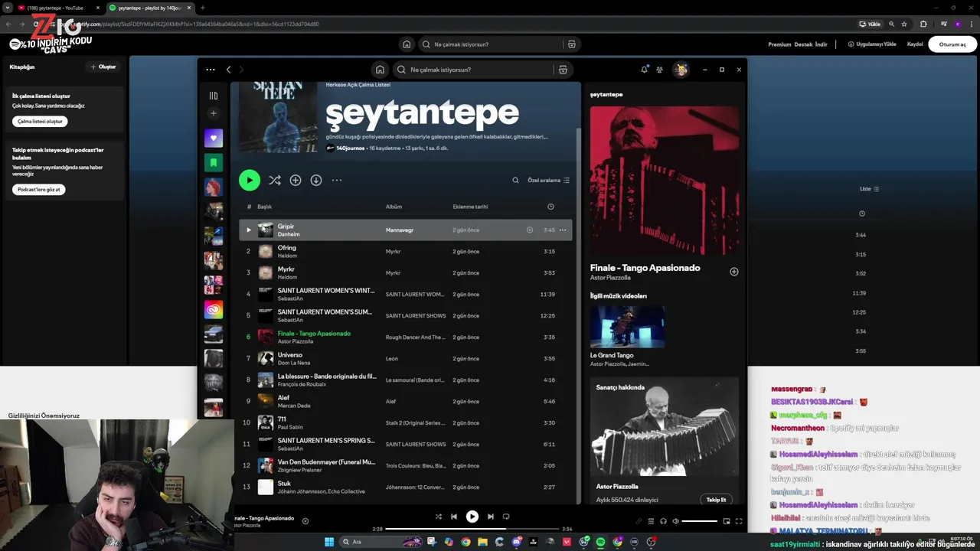Open Spotify from the Windows taskbar

click(x=600, y=542)
